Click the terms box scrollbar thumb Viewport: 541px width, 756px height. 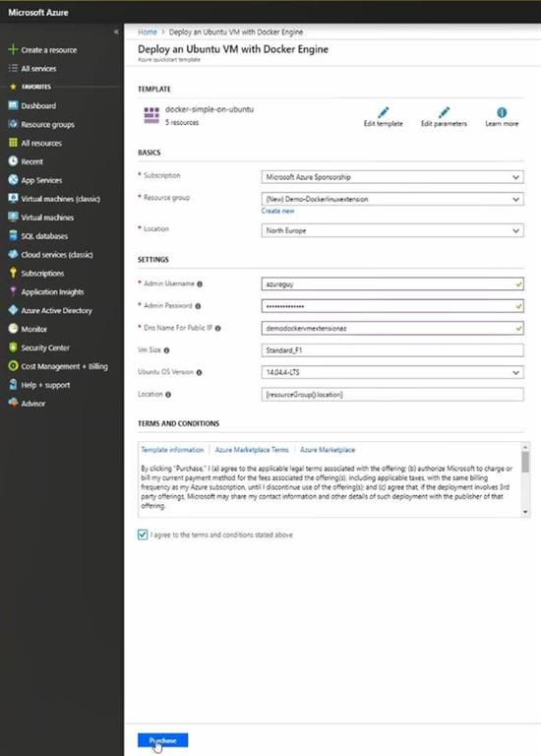525,462
